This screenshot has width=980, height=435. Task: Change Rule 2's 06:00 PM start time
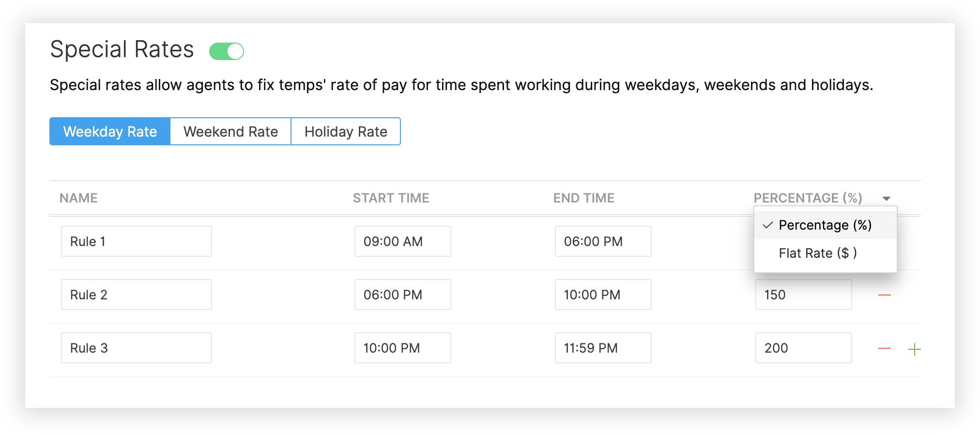point(402,295)
